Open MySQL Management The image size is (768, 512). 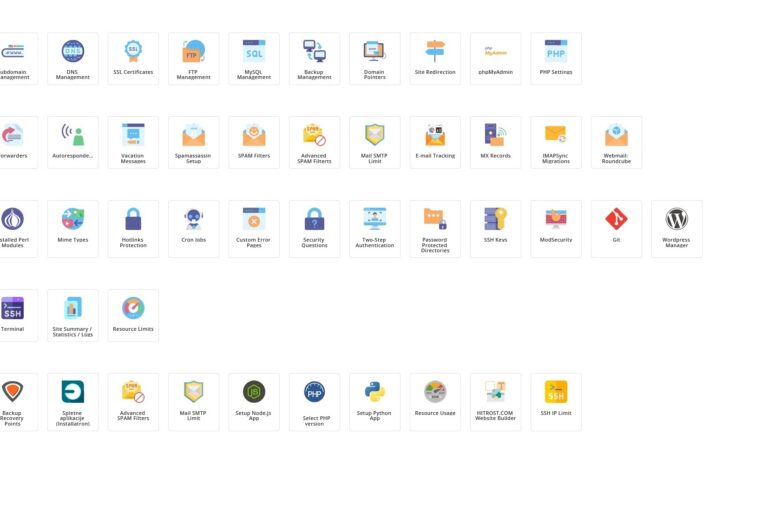tap(254, 58)
